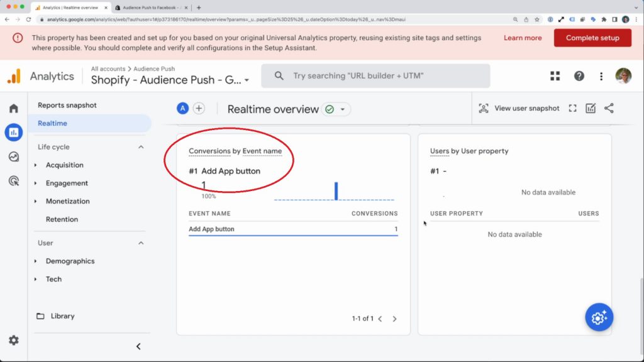Click the EVENT NAME column header
This screenshot has width=644, height=362.
(x=209, y=214)
